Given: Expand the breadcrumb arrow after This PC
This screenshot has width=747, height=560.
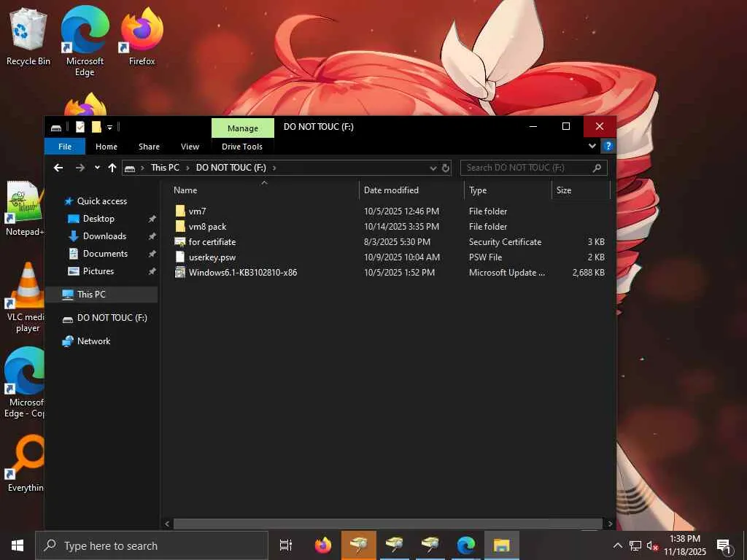Looking at the screenshot, I should click(x=187, y=168).
